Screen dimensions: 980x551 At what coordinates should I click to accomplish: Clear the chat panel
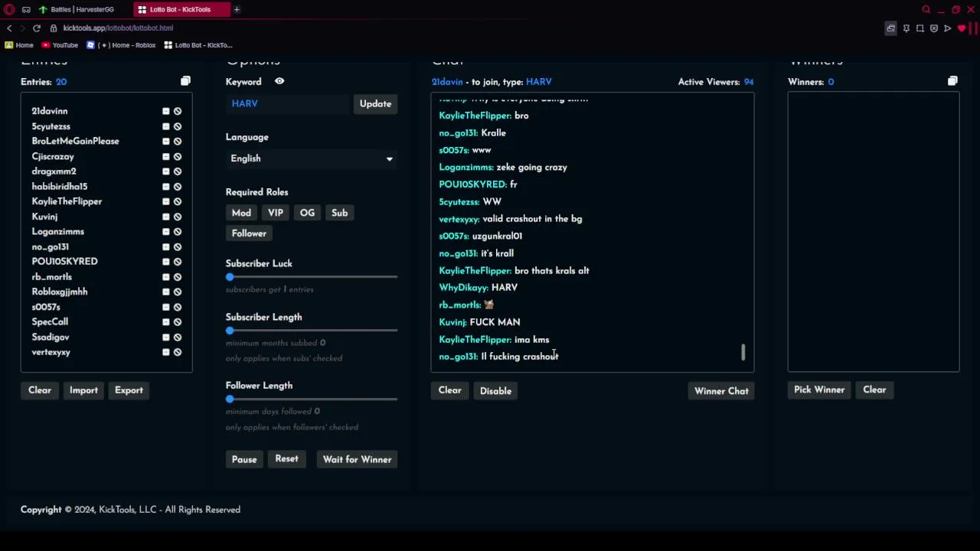pyautogui.click(x=449, y=390)
